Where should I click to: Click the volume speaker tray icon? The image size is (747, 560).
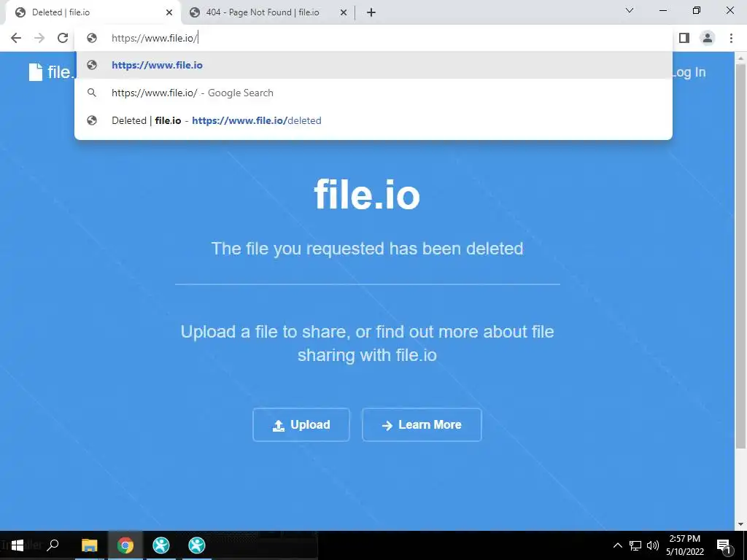pyautogui.click(x=653, y=545)
